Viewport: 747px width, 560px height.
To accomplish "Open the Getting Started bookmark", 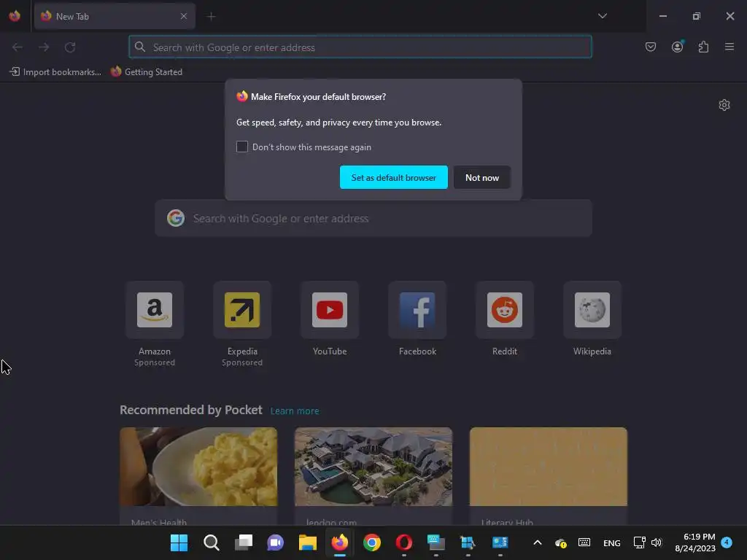I will click(x=147, y=72).
